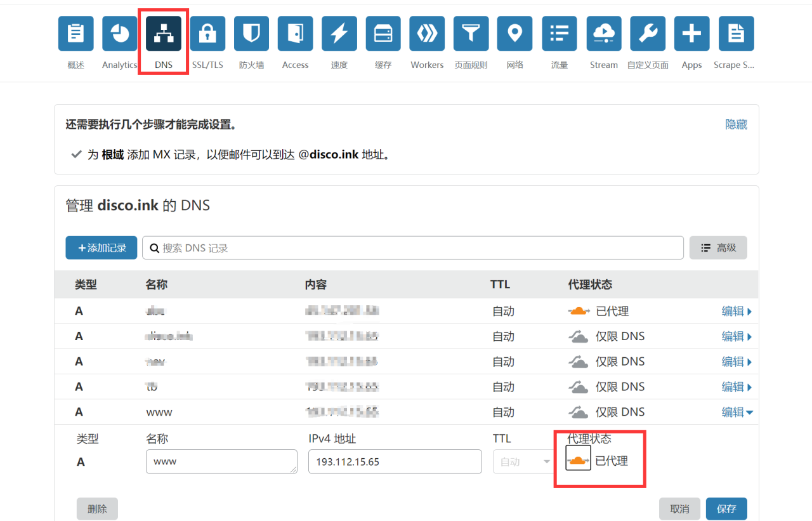Image resolution: width=812 pixels, height=521 pixels.
Task: Click the Apps tab label
Action: (691, 65)
